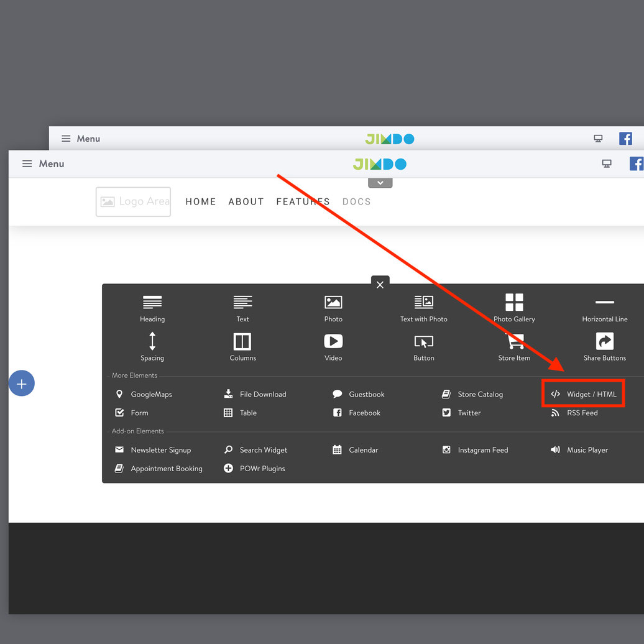The height and width of the screenshot is (644, 644).
Task: Go to the HOME navigation page
Action: click(x=200, y=201)
